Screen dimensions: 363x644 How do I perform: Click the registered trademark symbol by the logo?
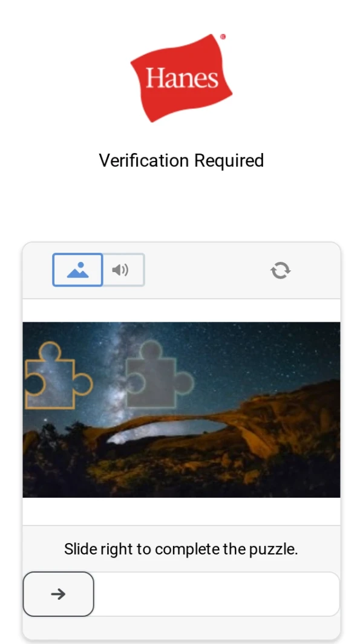pyautogui.click(x=223, y=36)
